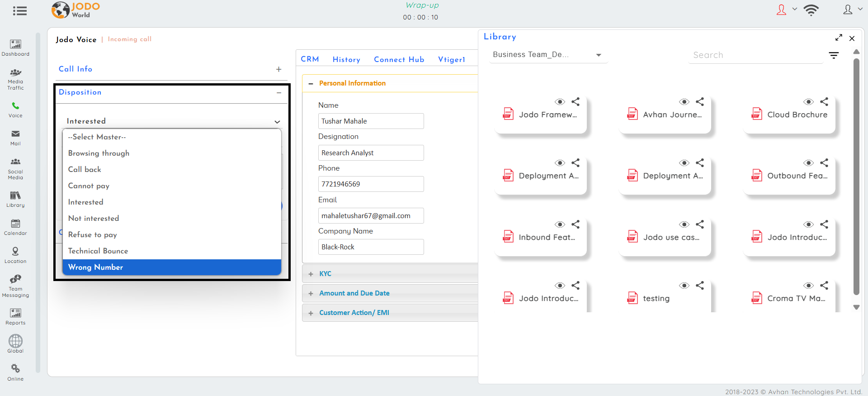
Task: Share the Cloud Brochure document
Action: [x=824, y=102]
